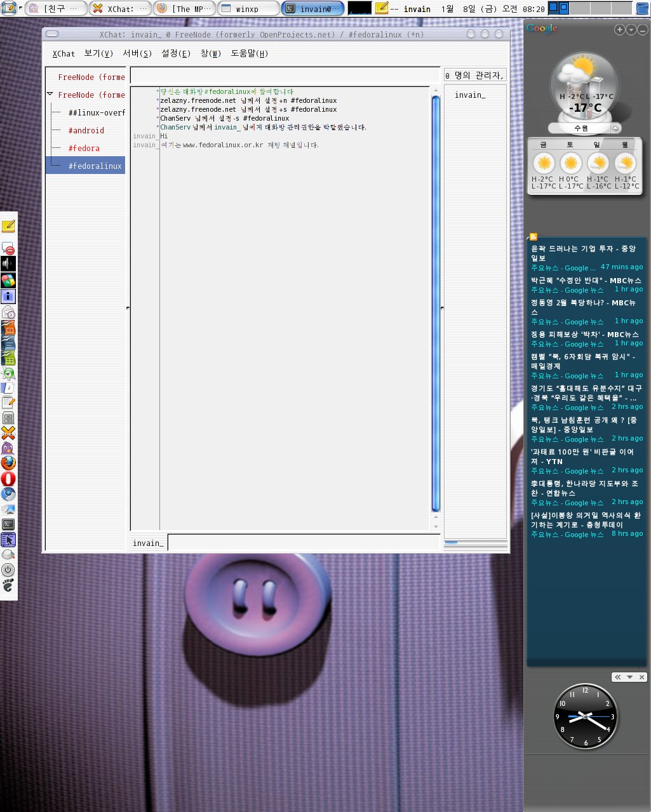Select invain_ in the user list
Screen dimensions: 651x812
coord(470,95)
